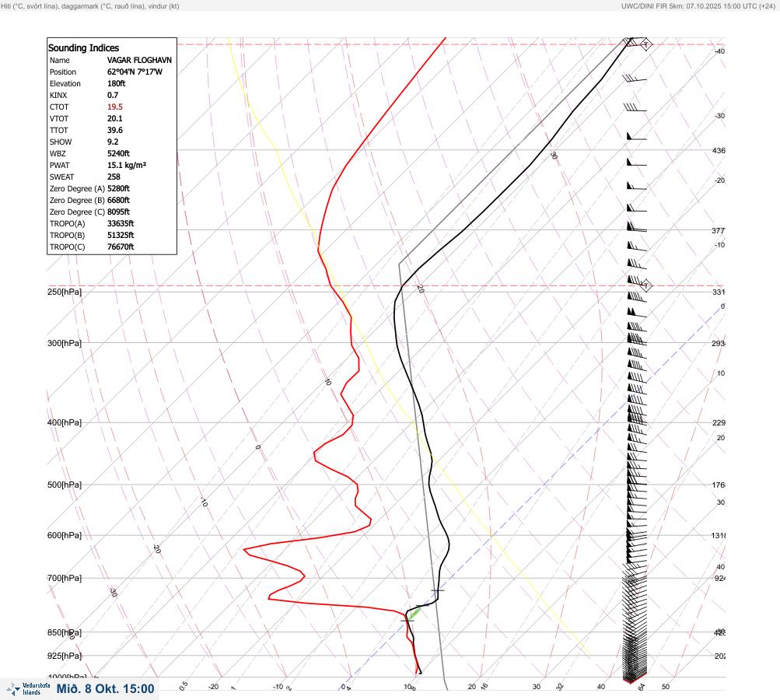This screenshot has width=780, height=700.
Task: Click the '700[hPa]' pressure level label
Action: pos(65,578)
